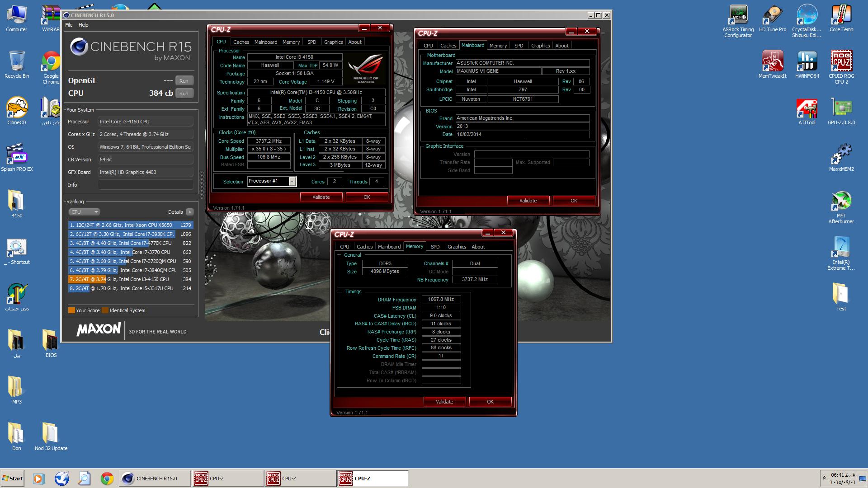Click OK in the Memory window
The image size is (868, 488).
490,402
